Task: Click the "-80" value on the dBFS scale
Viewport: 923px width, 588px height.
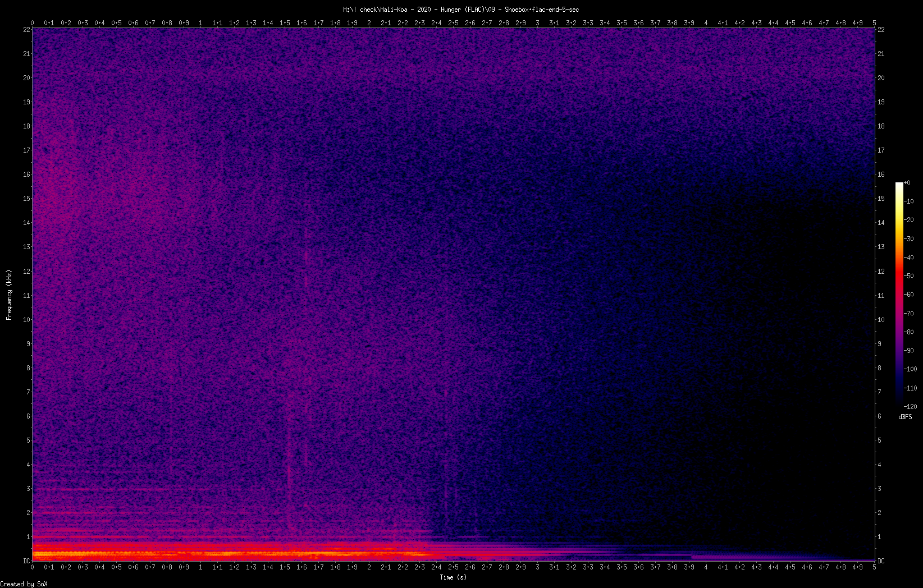Action: [909, 332]
